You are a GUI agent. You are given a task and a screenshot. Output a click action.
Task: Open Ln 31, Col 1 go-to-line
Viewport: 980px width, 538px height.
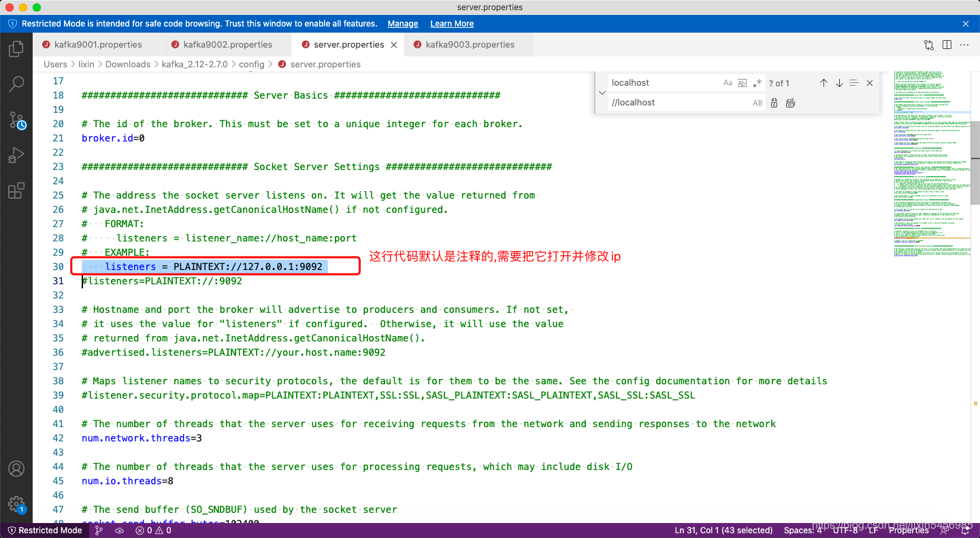tap(723, 531)
